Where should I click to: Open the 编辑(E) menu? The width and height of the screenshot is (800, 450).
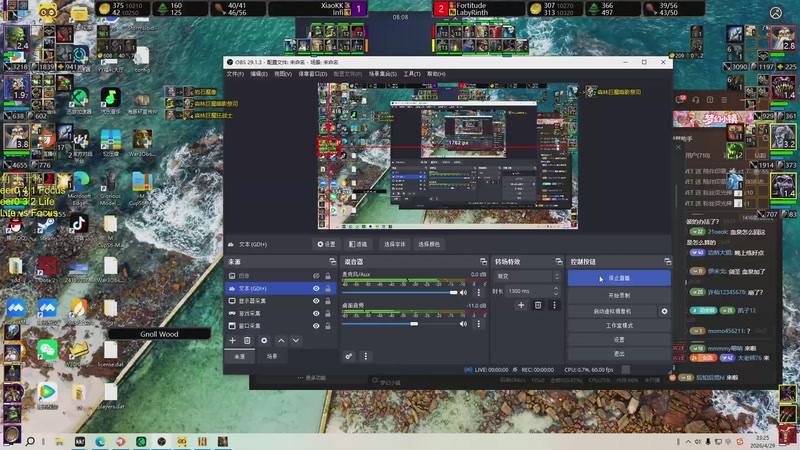[259, 74]
